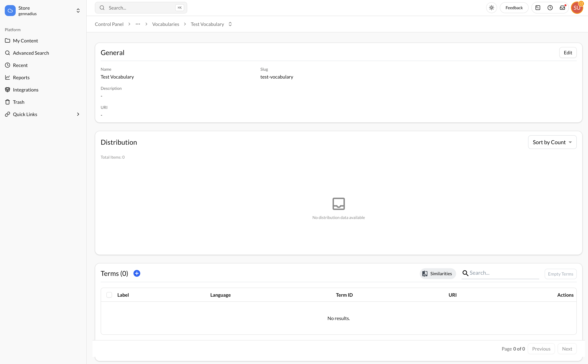Open the terminal panel icon in header
The width and height of the screenshot is (588, 364).
[x=538, y=8]
